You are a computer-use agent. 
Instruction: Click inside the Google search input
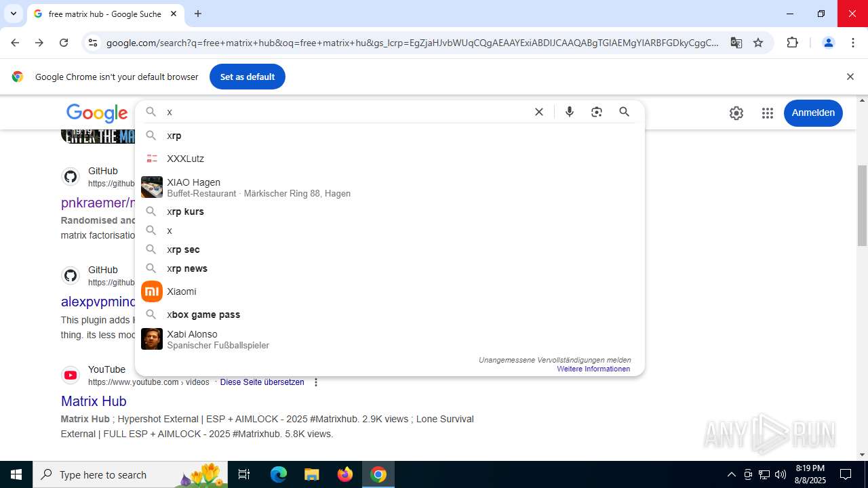tap(346, 112)
